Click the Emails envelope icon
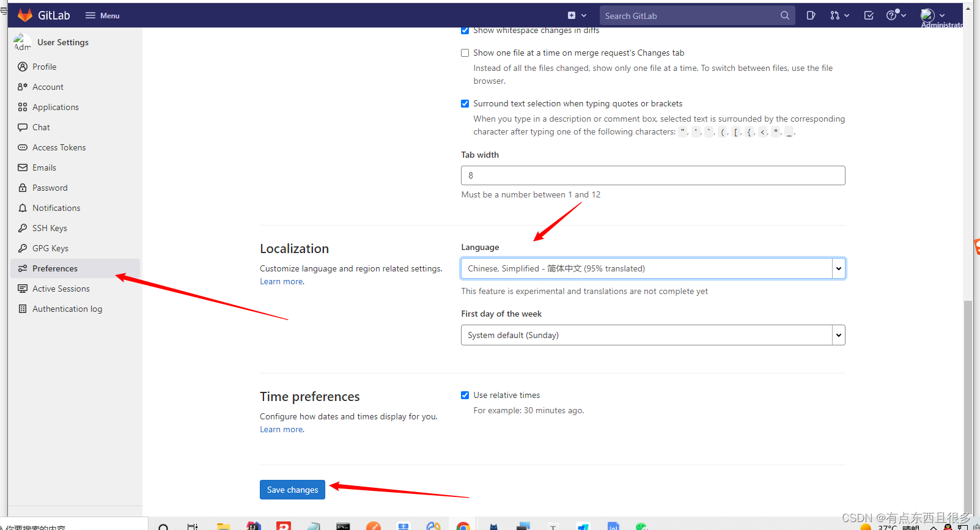The height and width of the screenshot is (530, 980). pos(23,167)
